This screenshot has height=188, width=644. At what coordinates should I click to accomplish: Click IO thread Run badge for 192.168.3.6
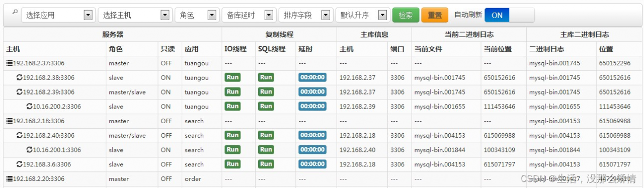tap(232, 164)
